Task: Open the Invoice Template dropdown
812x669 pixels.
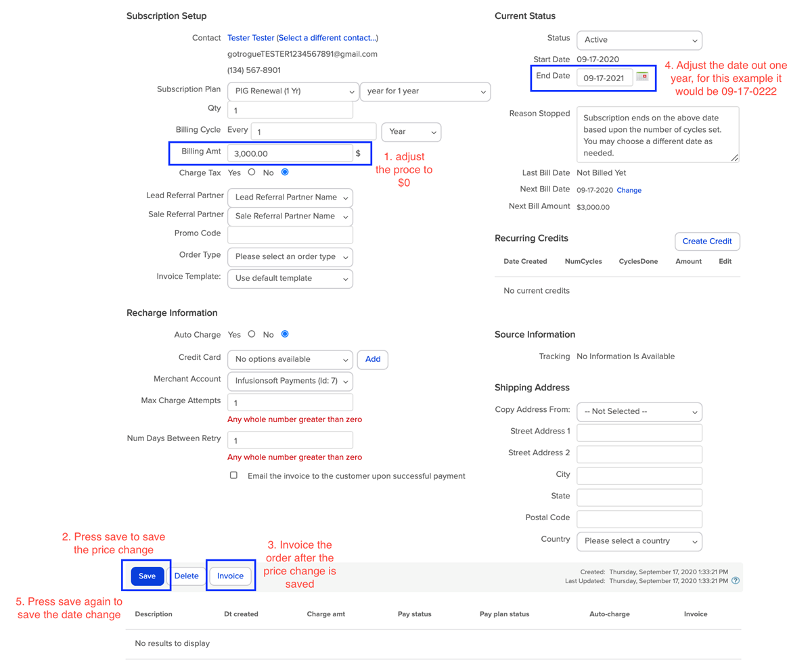Action: (290, 278)
